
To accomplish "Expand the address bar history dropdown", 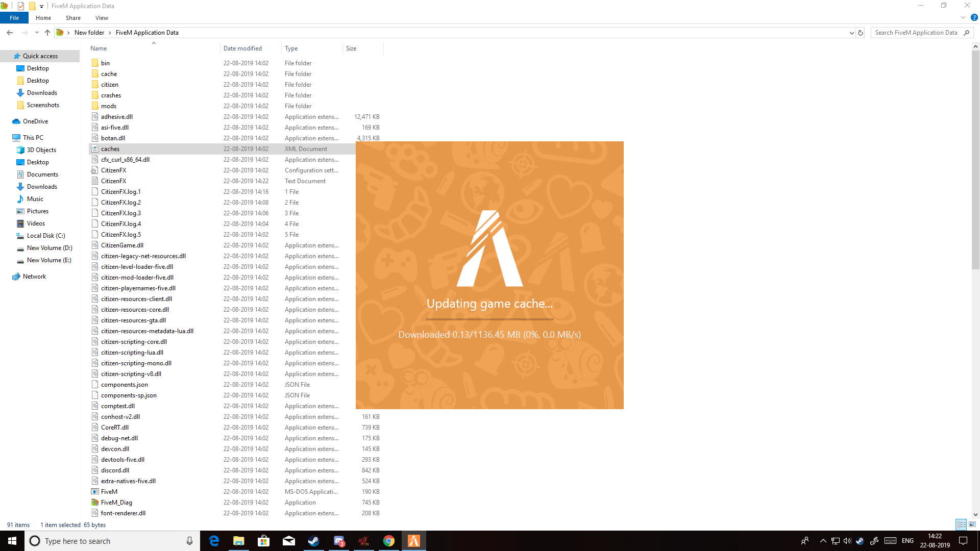I will click(x=851, y=33).
